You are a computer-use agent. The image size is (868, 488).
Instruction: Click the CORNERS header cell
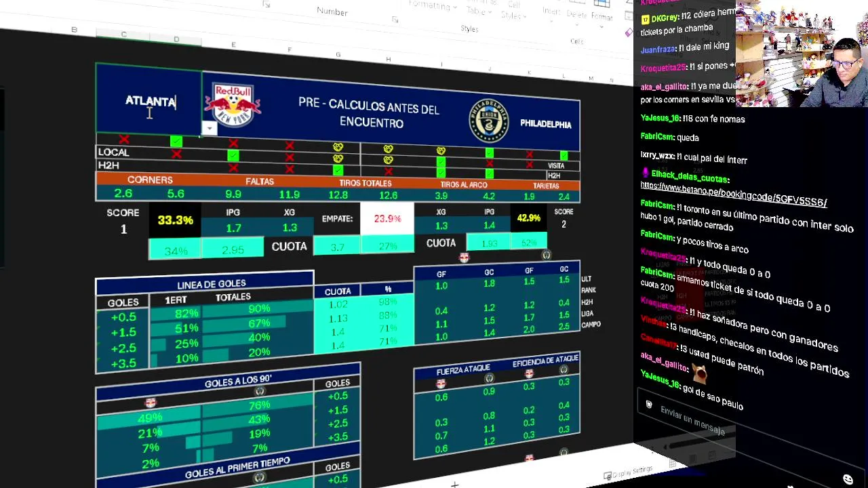pos(150,180)
